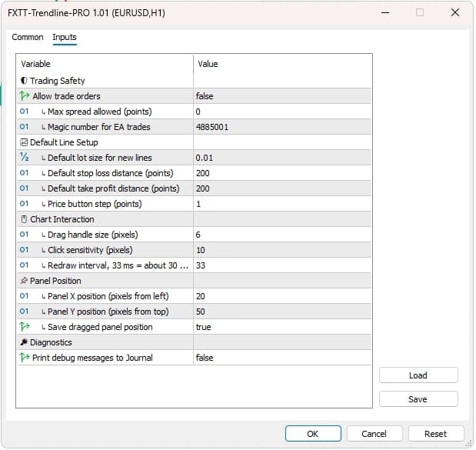Click the OK button
The image size is (476, 450).
click(313, 434)
